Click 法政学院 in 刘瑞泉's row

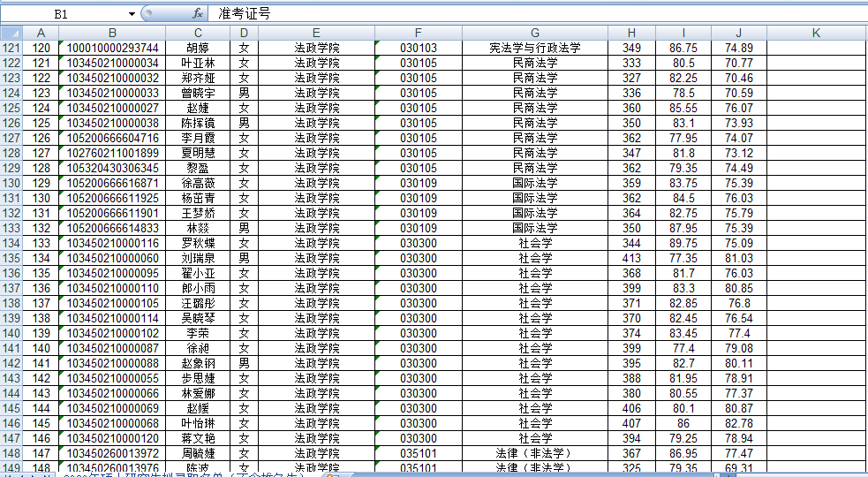(x=317, y=258)
